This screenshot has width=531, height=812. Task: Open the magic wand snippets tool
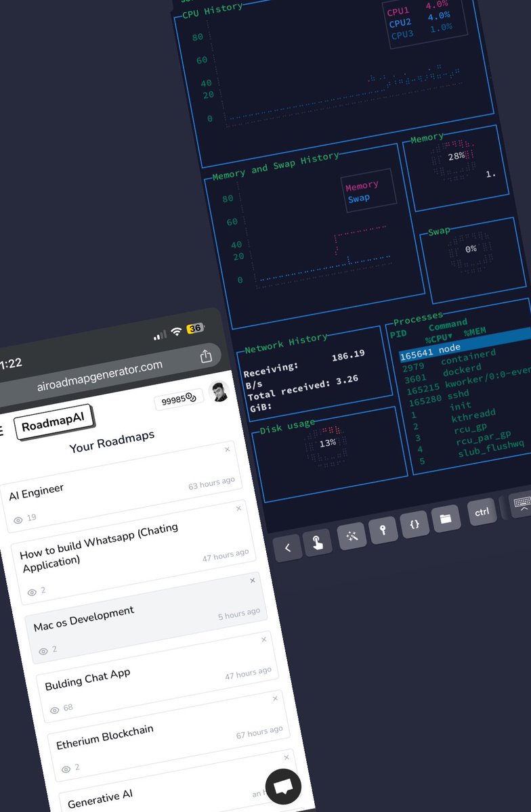point(352,536)
